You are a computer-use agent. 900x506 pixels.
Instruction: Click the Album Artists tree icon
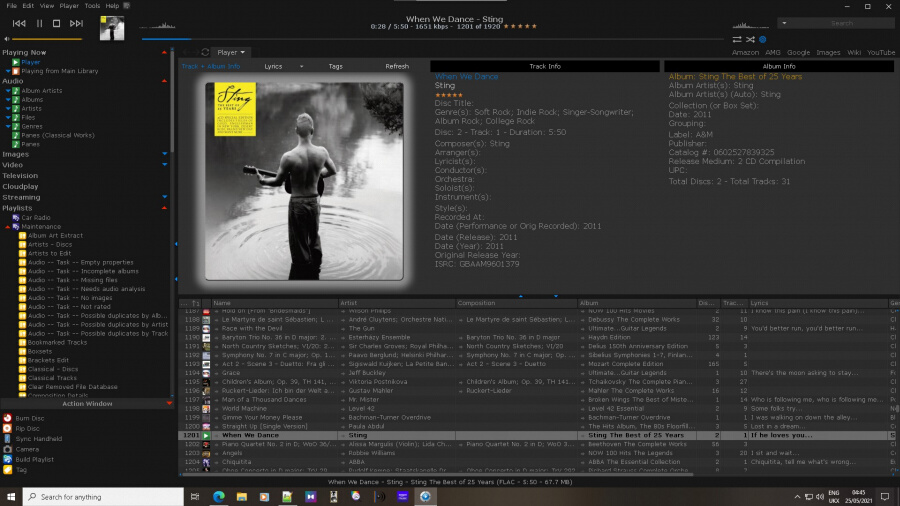click(x=16, y=91)
